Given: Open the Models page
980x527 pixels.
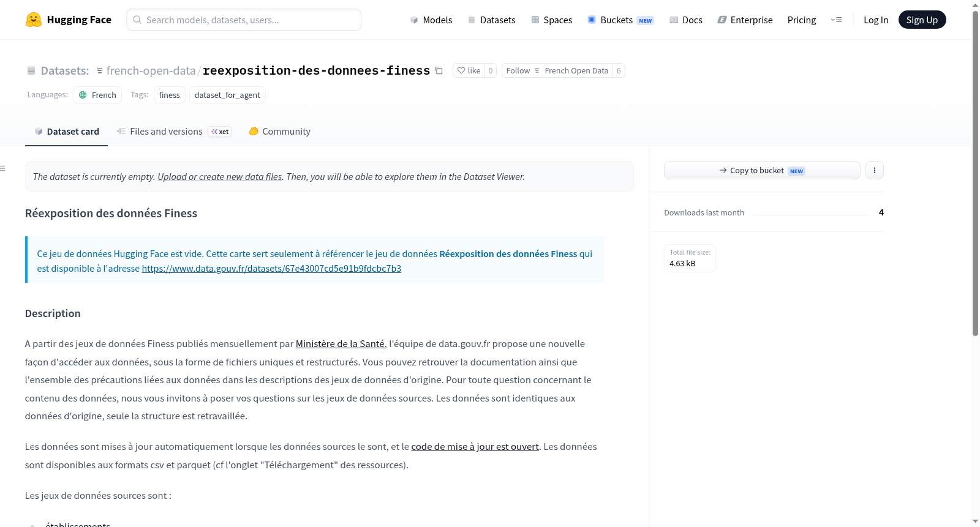Looking at the screenshot, I should click(431, 20).
